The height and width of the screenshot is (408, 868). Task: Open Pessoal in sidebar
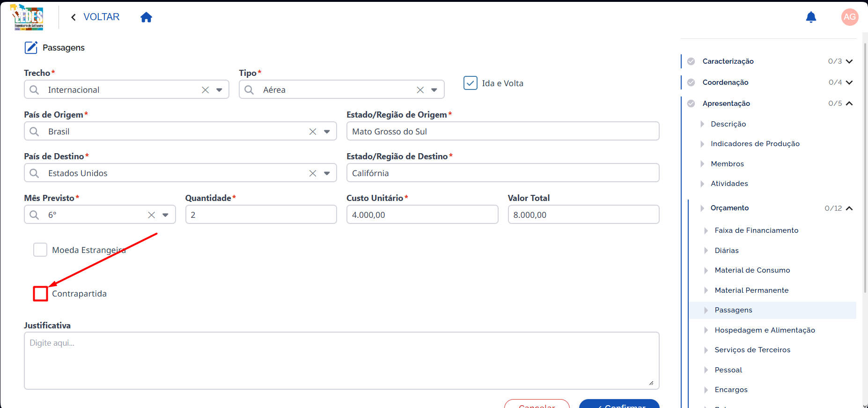[x=728, y=370]
